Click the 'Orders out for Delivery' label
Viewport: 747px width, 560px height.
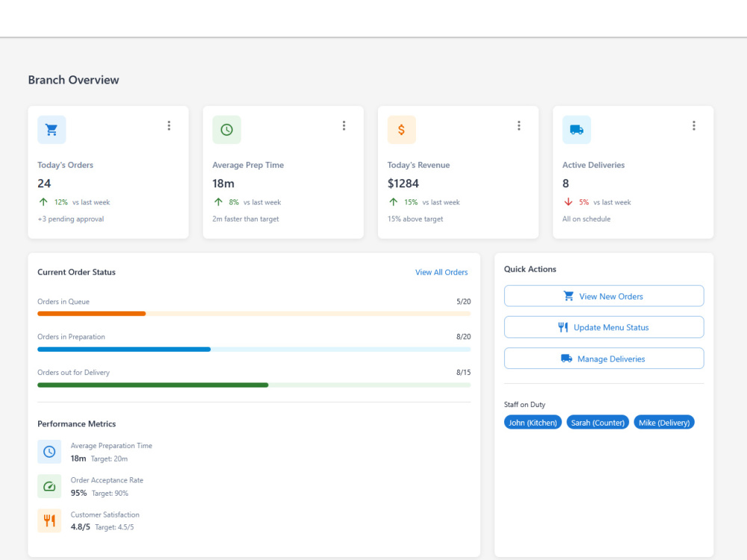tap(74, 373)
